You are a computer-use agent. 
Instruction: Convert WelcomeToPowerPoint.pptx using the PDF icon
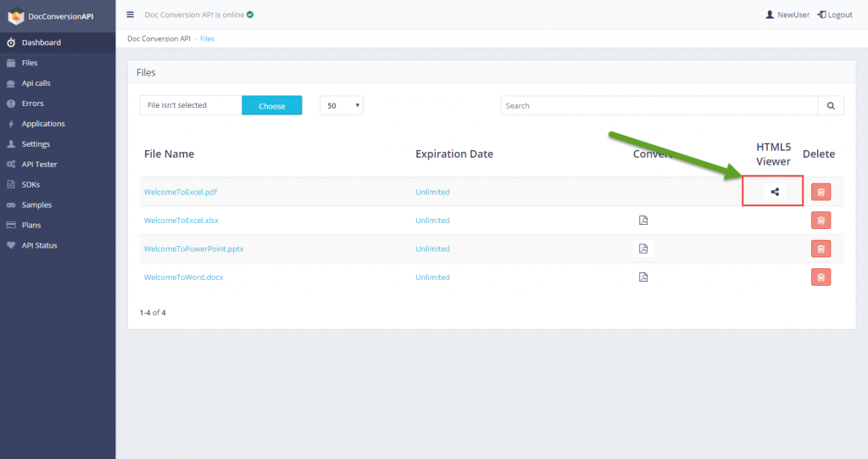(643, 249)
